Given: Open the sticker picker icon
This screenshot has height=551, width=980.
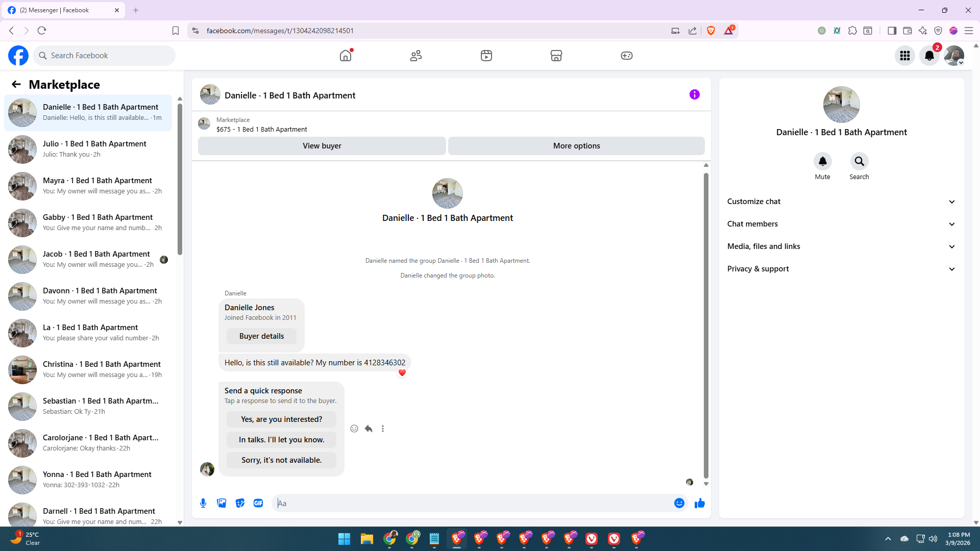Looking at the screenshot, I should click(240, 503).
